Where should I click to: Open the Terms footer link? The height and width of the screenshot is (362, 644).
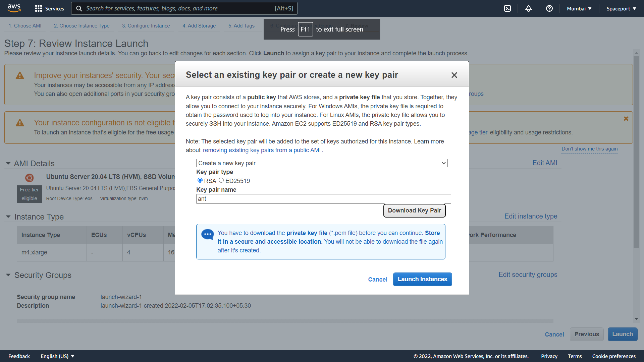[575, 356]
